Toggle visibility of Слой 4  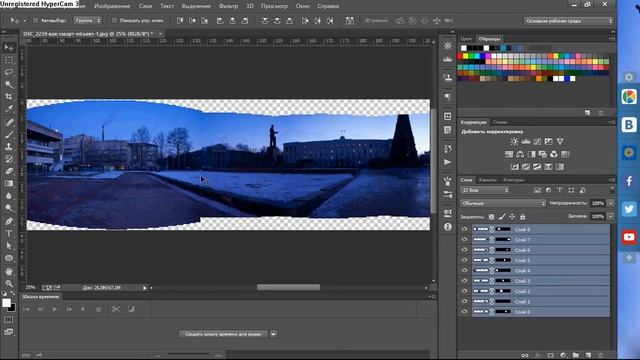click(x=464, y=270)
